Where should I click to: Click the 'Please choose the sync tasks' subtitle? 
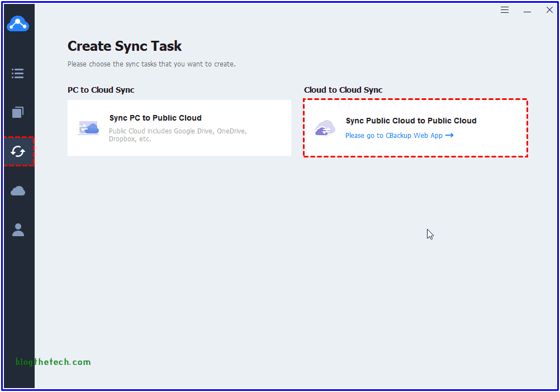pos(151,64)
